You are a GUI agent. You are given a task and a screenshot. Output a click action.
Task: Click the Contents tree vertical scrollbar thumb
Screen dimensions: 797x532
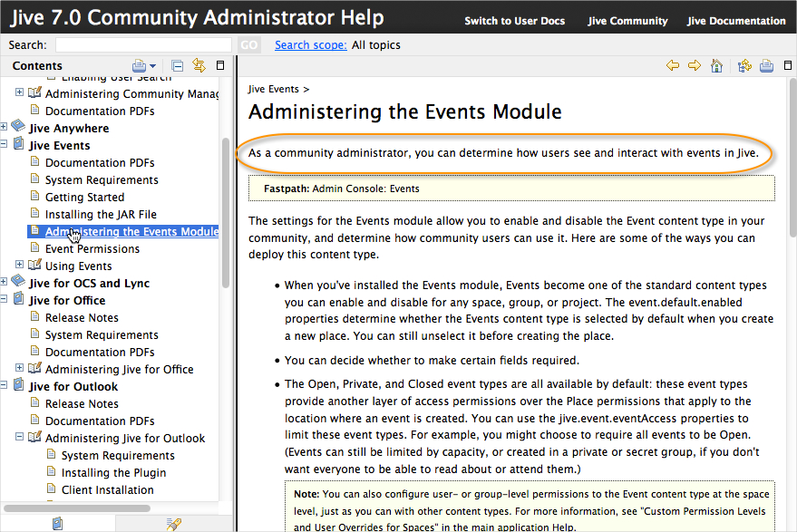point(226,213)
